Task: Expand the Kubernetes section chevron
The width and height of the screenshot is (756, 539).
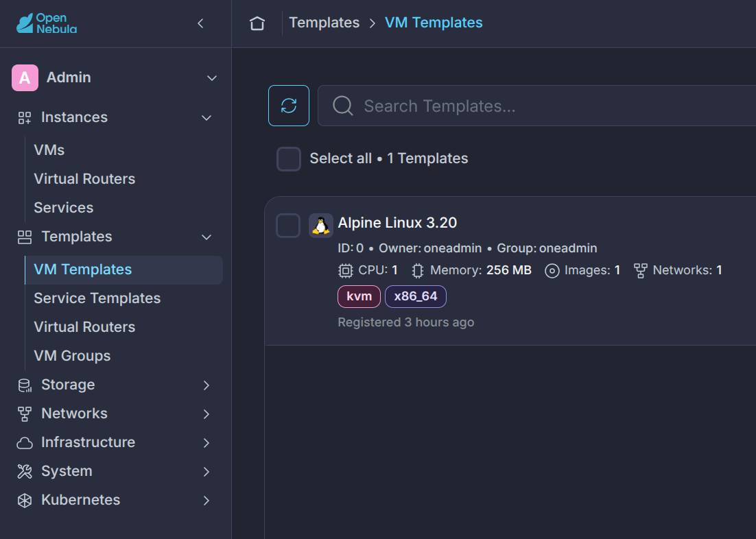Action: click(206, 501)
